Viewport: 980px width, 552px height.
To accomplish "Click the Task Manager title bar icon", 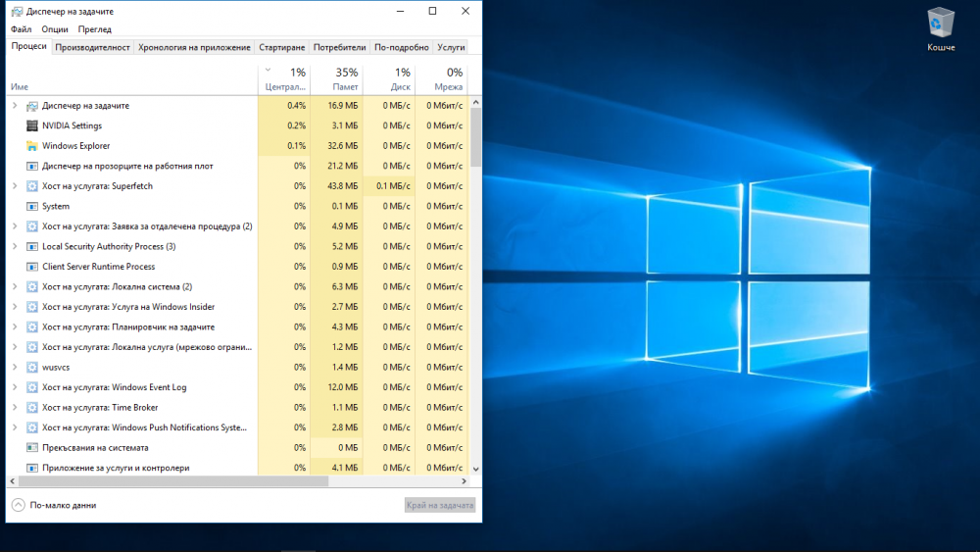I will click(17, 11).
